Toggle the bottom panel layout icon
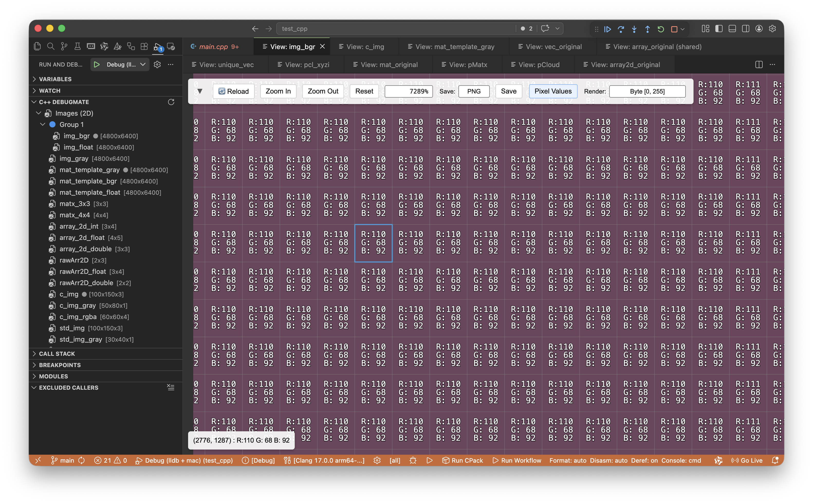Screen dimensions: 813x504 click(732, 29)
